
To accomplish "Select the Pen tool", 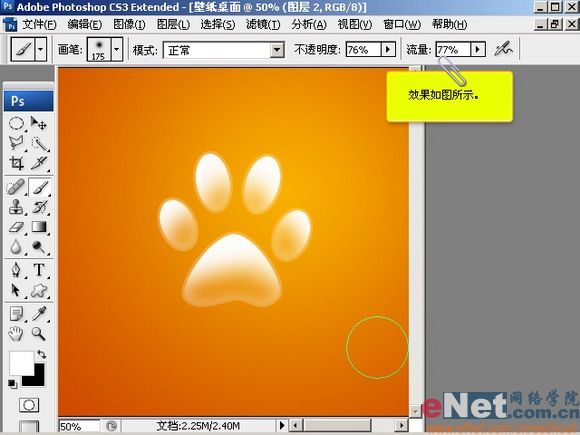I will (x=16, y=270).
